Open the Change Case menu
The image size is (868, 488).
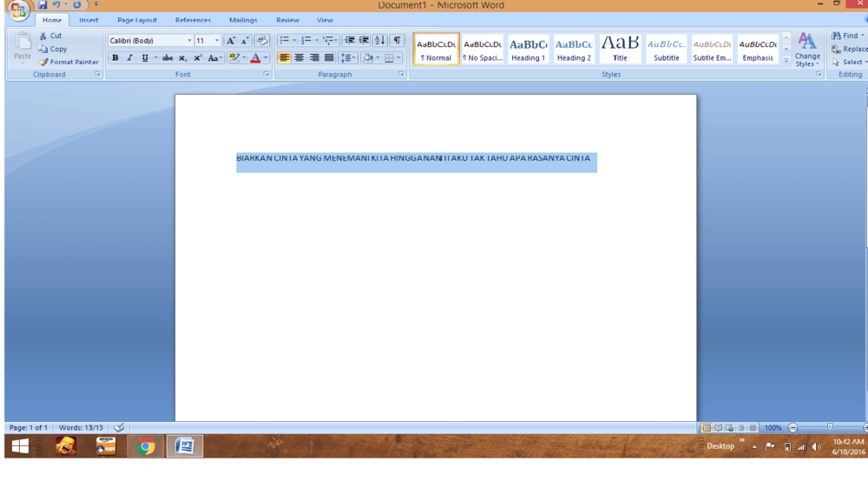(x=214, y=57)
